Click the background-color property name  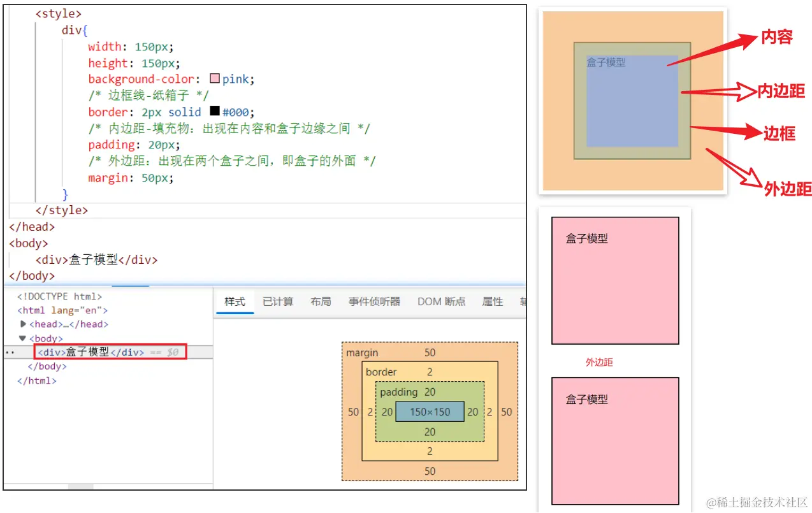[x=141, y=79]
